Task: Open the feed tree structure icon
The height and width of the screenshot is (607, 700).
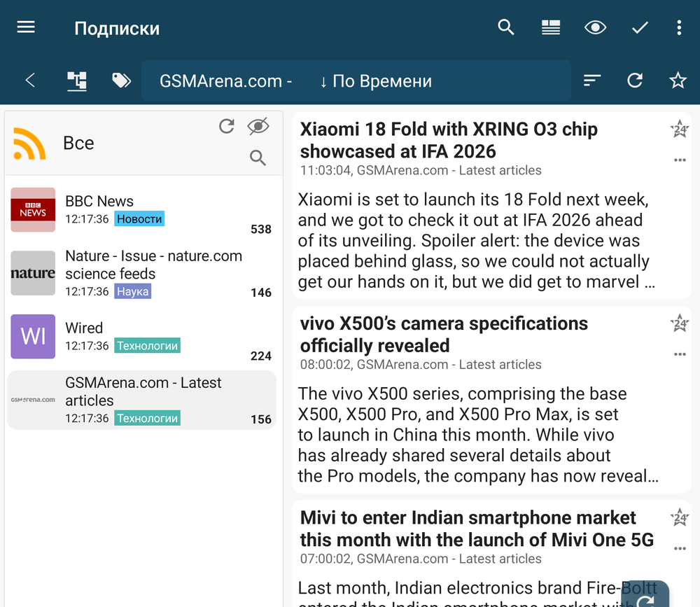Action: (77, 81)
